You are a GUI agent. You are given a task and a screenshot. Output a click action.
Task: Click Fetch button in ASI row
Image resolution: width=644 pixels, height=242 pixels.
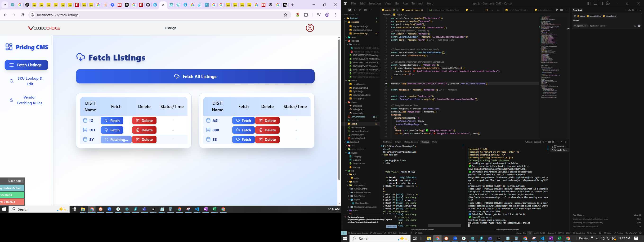pos(243,121)
